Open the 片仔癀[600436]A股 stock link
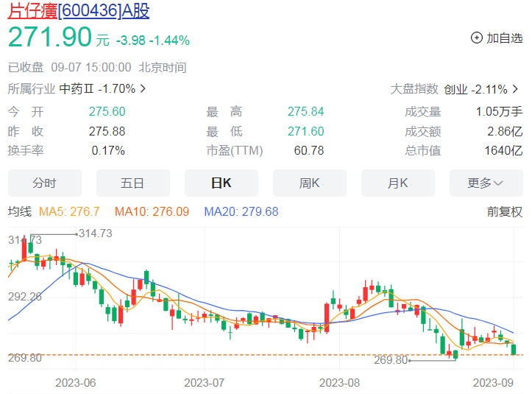The height and width of the screenshot is (394, 532). (x=79, y=10)
